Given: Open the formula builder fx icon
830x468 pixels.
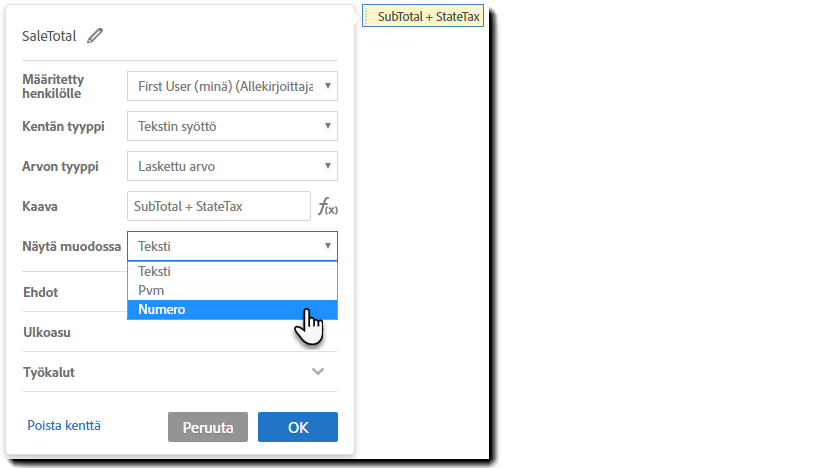Looking at the screenshot, I should pos(327,207).
